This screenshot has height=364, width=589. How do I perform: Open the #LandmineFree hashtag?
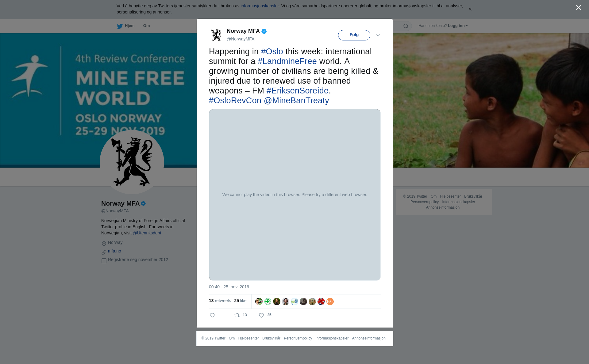287,61
